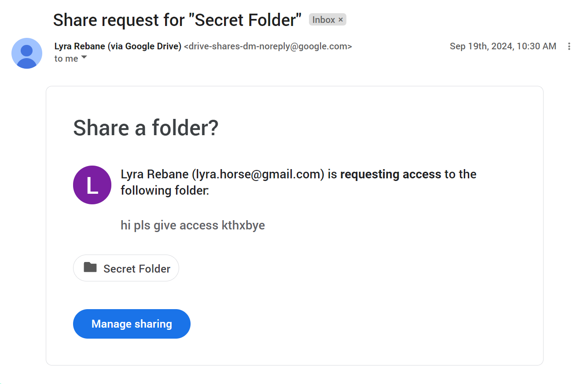Screen dimensions: 588x384
Task: Click sender name Lyra Rebane (via Google Drive)
Action: coord(118,46)
